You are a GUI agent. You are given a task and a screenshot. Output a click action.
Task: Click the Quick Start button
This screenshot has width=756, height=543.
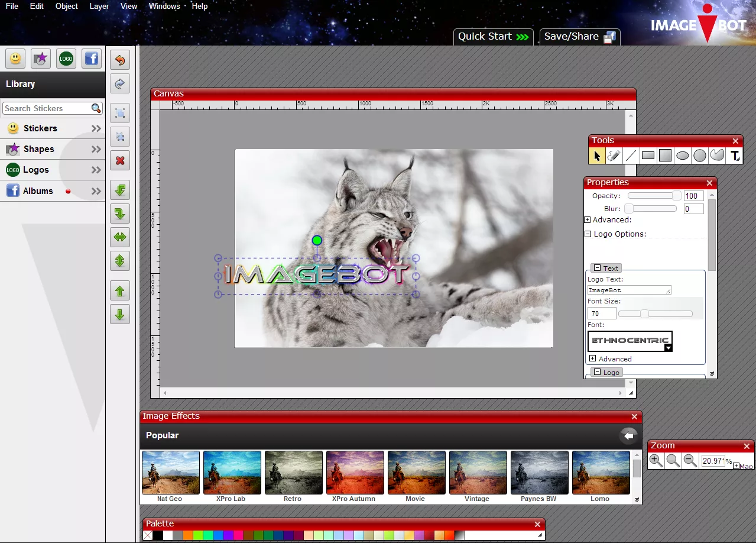[493, 37]
